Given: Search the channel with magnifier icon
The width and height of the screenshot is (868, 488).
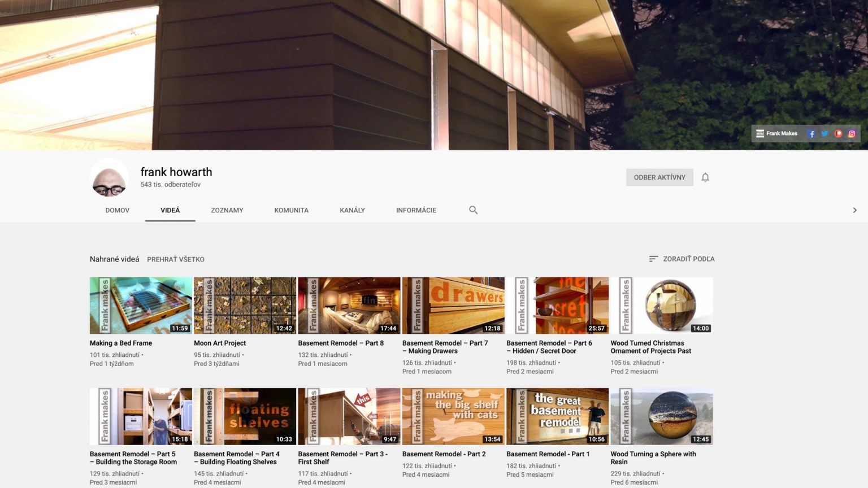Looking at the screenshot, I should [474, 210].
